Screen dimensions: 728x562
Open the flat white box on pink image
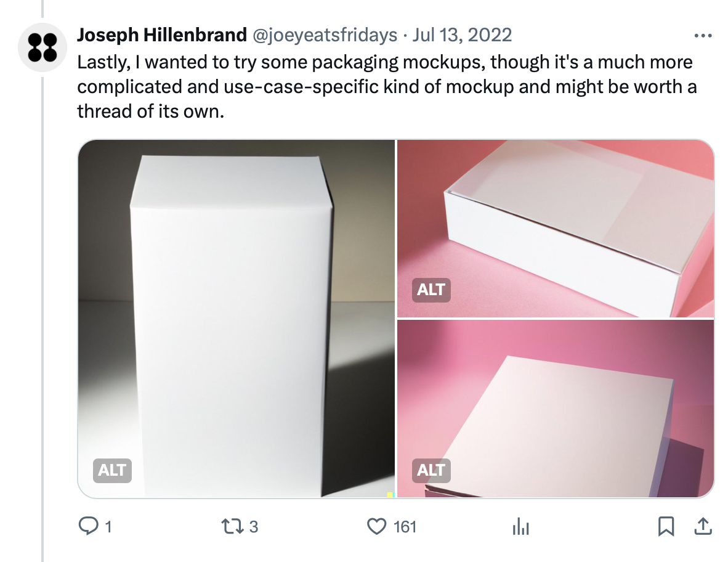point(556,229)
